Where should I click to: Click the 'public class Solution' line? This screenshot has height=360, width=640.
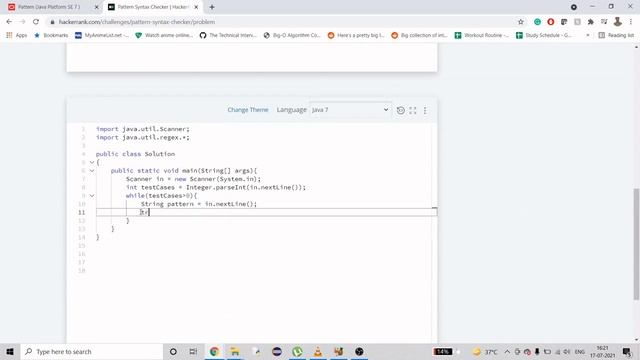point(136,154)
